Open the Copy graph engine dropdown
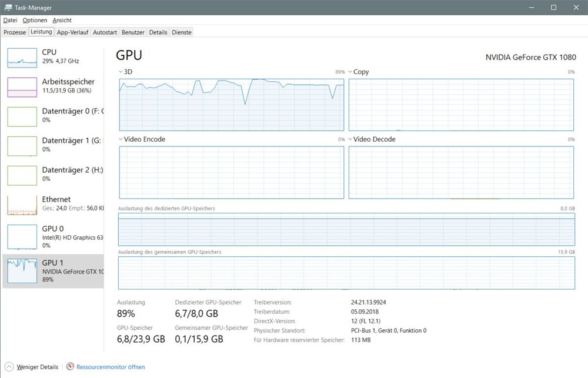 [350, 72]
